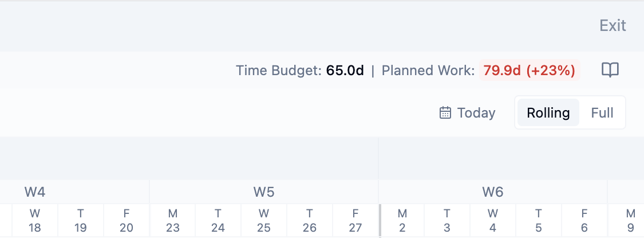Select Wednesday 18 day column
Screen dimensions: 644x238
[x=35, y=221]
